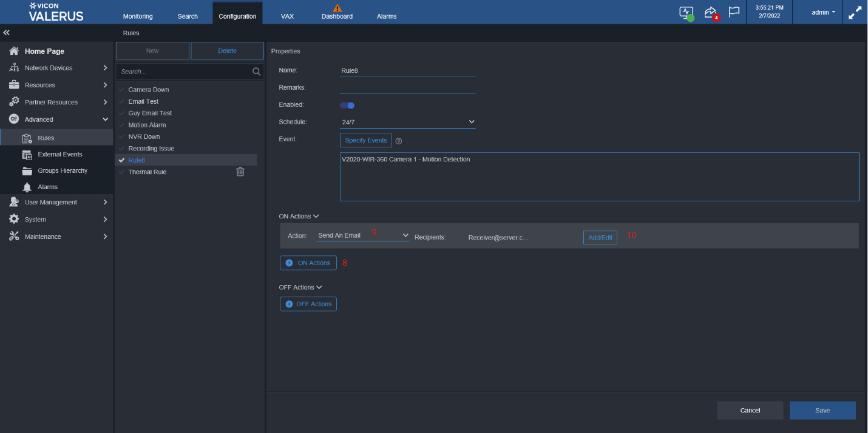Viewport: 868px width, 433px height.
Task: Switch to the Search tab
Action: coord(188,16)
